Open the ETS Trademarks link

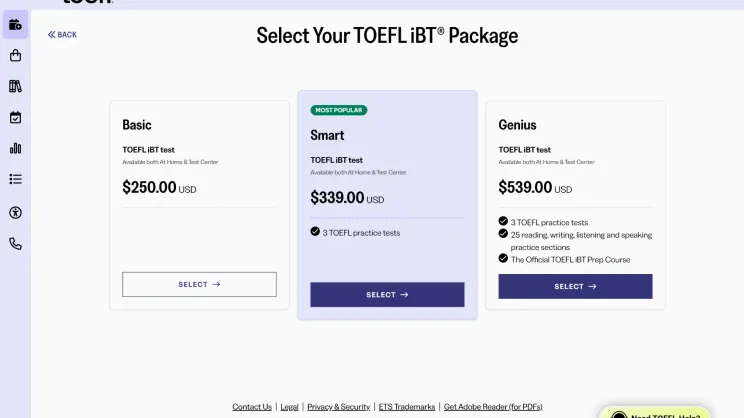[407, 407]
